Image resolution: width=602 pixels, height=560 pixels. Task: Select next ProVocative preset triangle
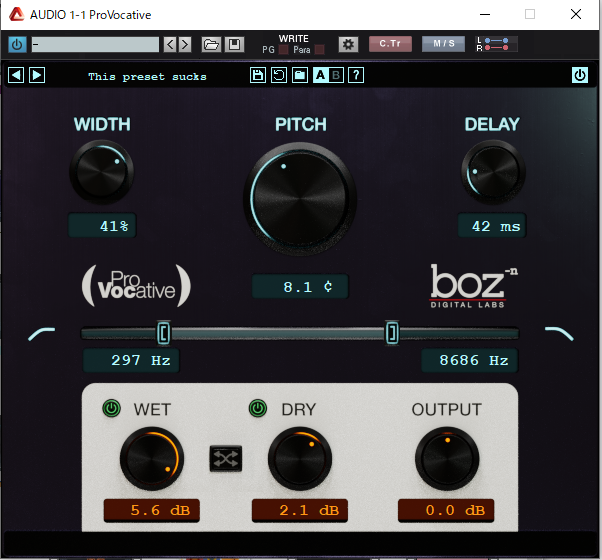coord(37,75)
